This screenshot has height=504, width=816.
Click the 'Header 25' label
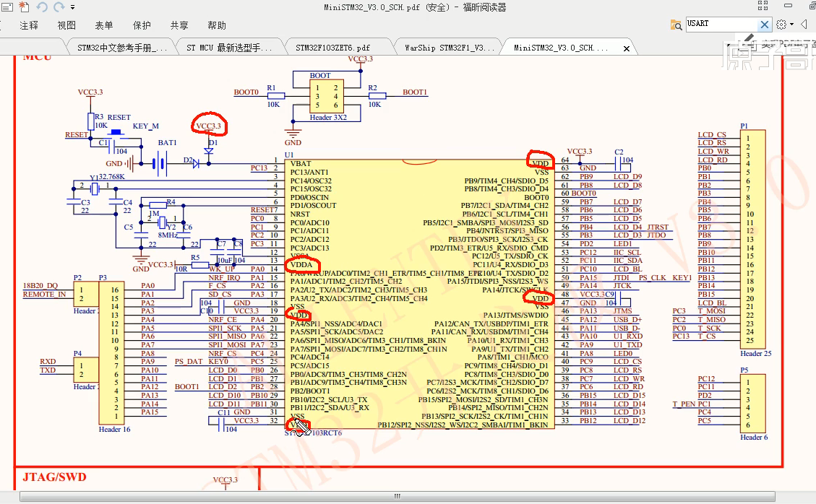(x=755, y=354)
